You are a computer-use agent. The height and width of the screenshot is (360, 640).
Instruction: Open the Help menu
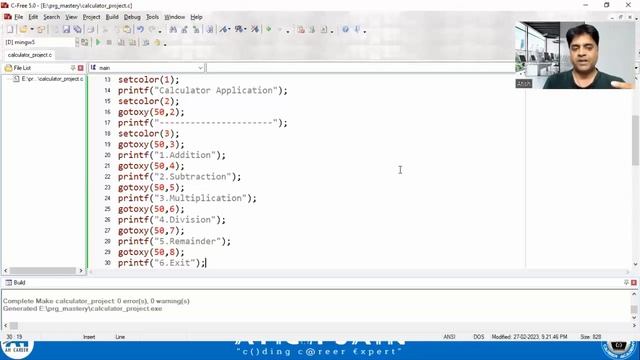point(196,17)
